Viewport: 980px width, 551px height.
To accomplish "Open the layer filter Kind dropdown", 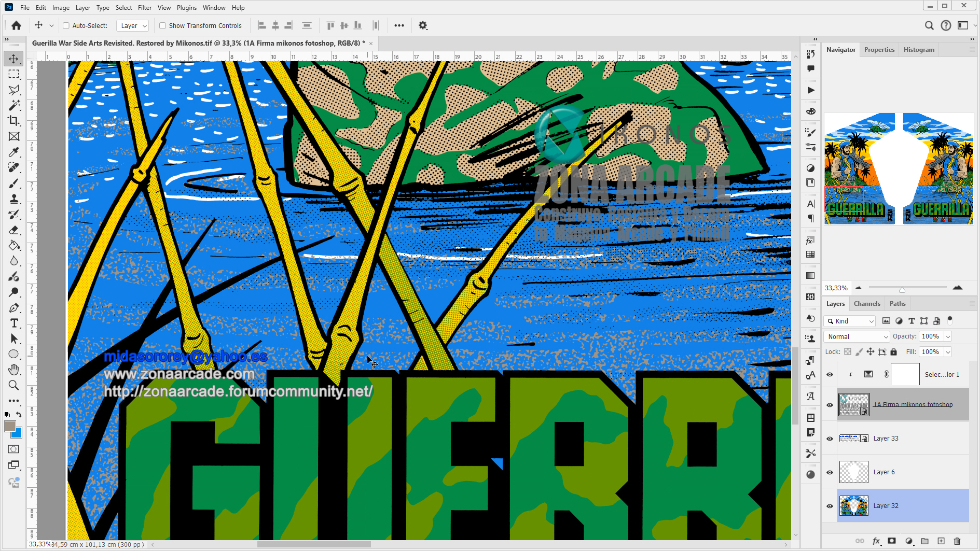I will pos(850,321).
